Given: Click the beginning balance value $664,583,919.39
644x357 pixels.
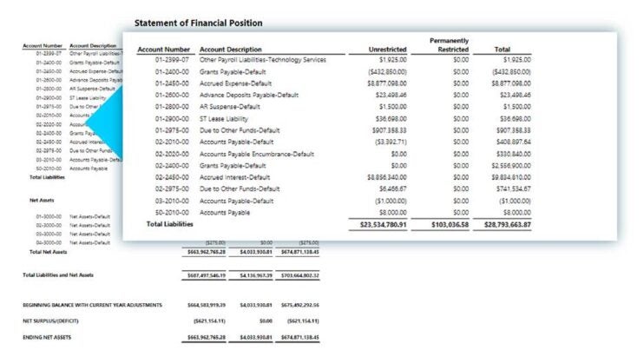Looking at the screenshot, I should 207,305.
